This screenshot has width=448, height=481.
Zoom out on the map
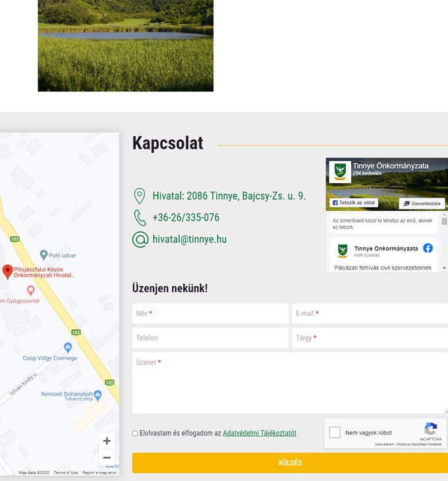point(107,458)
